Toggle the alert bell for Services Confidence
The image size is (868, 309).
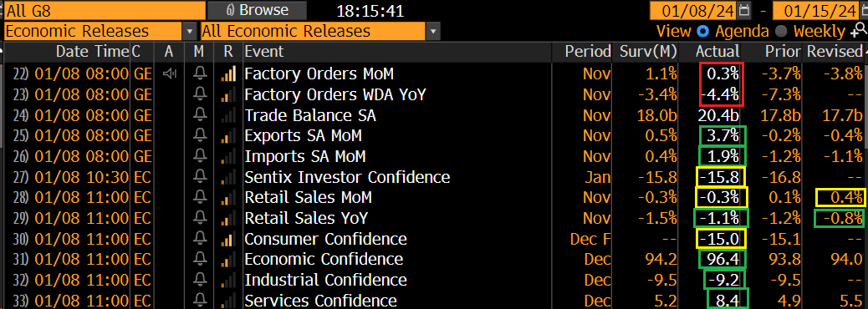pyautogui.click(x=201, y=301)
